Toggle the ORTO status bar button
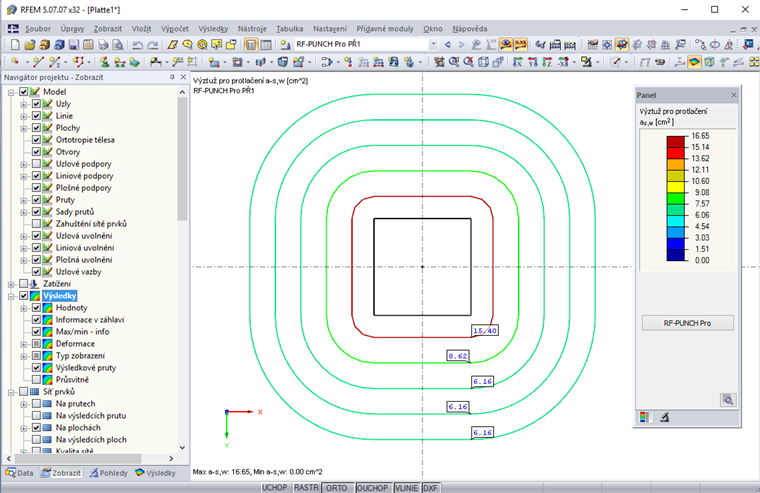The height and width of the screenshot is (493, 760). click(x=336, y=488)
